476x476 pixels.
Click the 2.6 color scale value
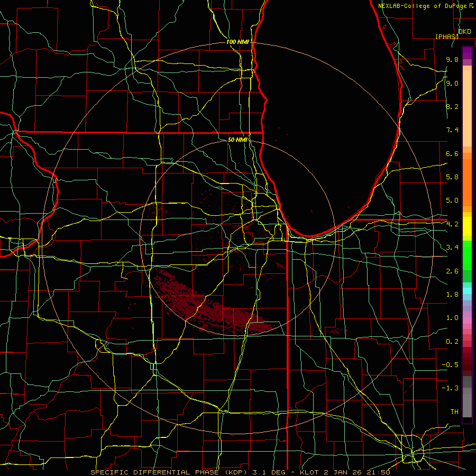pyautogui.click(x=452, y=271)
